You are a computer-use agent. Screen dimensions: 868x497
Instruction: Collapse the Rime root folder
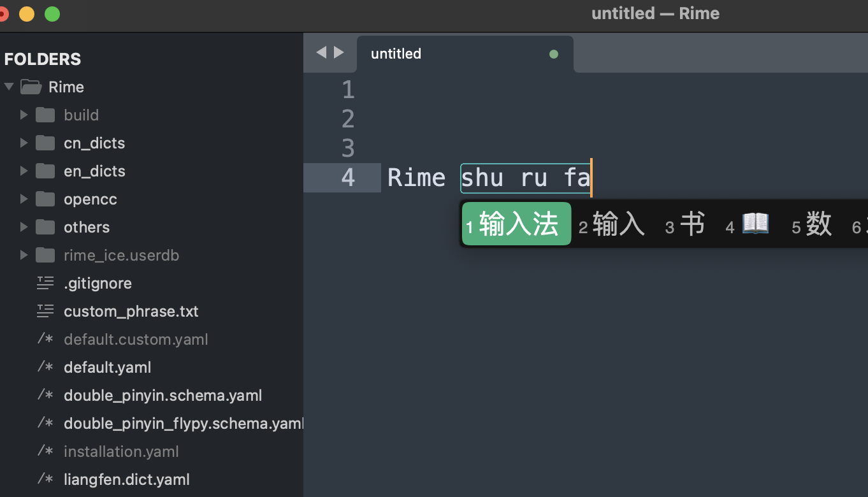pyautogui.click(x=9, y=87)
